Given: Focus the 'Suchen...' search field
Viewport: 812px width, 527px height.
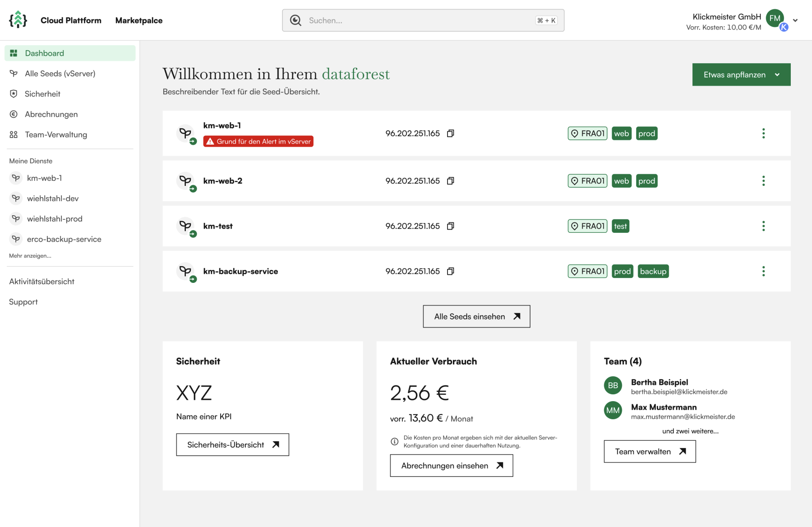Looking at the screenshot, I should (x=420, y=20).
